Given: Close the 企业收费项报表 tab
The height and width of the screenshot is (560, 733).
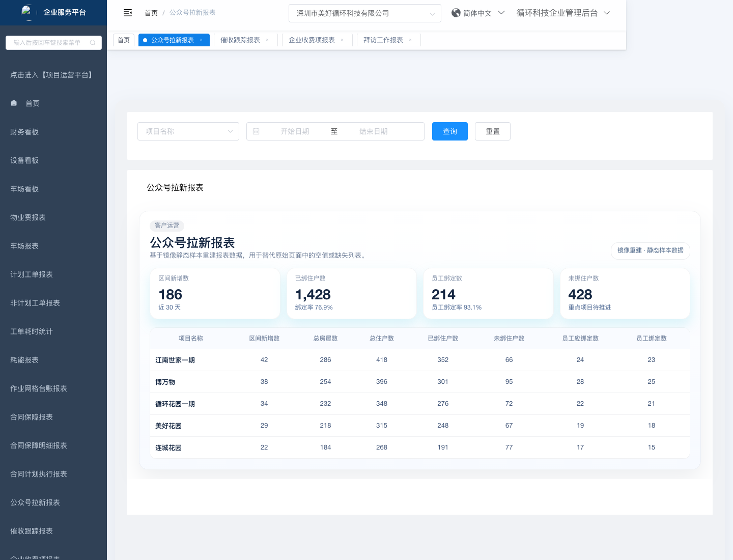Looking at the screenshot, I should point(342,40).
